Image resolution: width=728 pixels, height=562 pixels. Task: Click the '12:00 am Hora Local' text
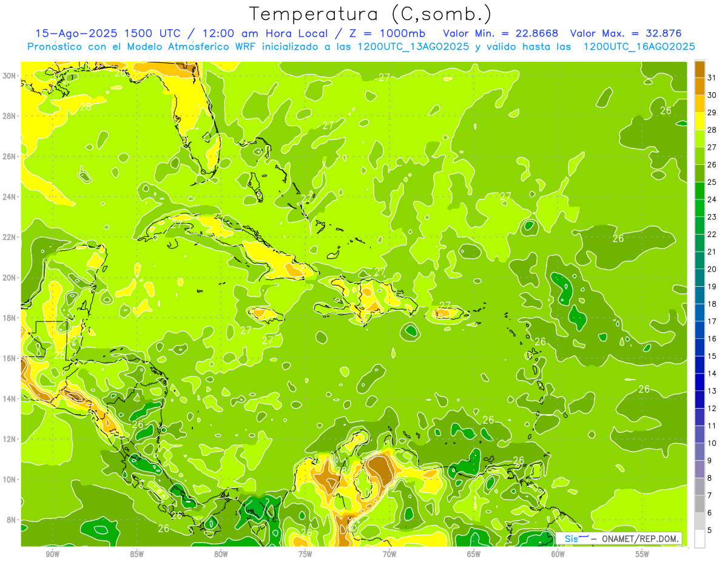pos(265,33)
